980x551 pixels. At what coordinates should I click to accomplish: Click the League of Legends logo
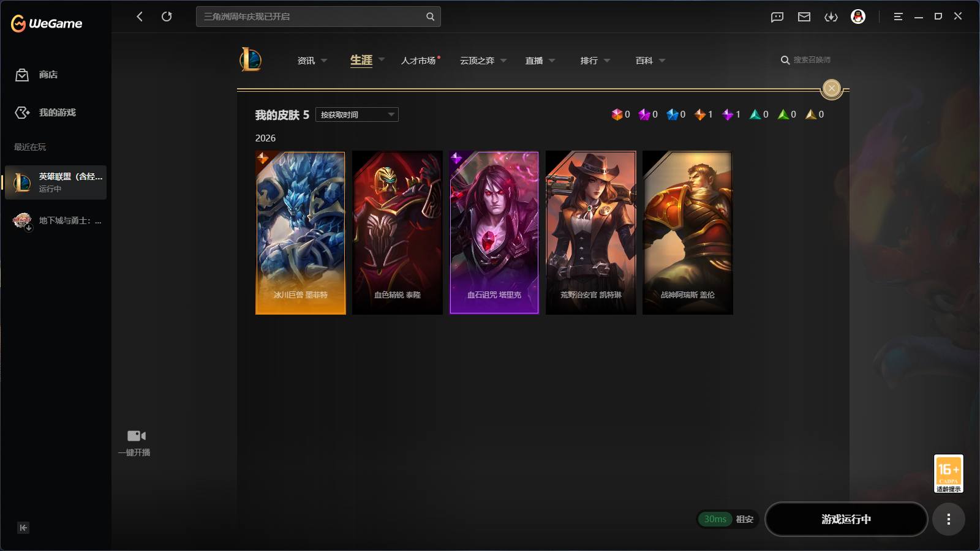[x=251, y=59]
